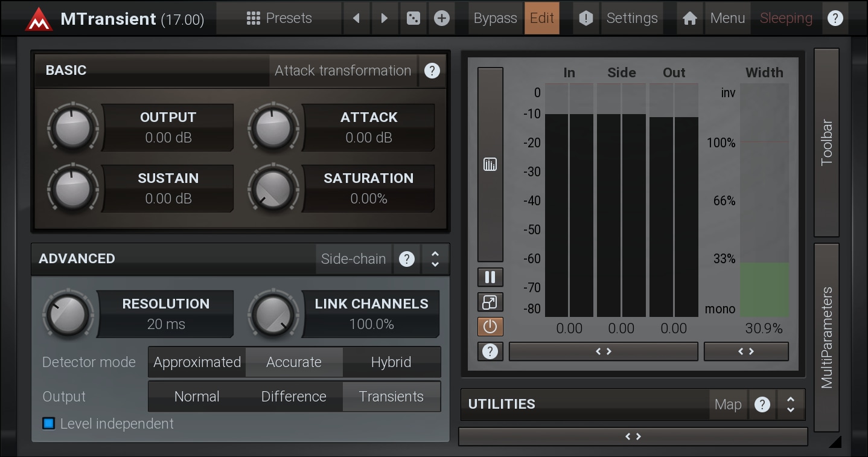Screen dimensions: 868x457
Task: Go to next preset arrow
Action: [385, 18]
